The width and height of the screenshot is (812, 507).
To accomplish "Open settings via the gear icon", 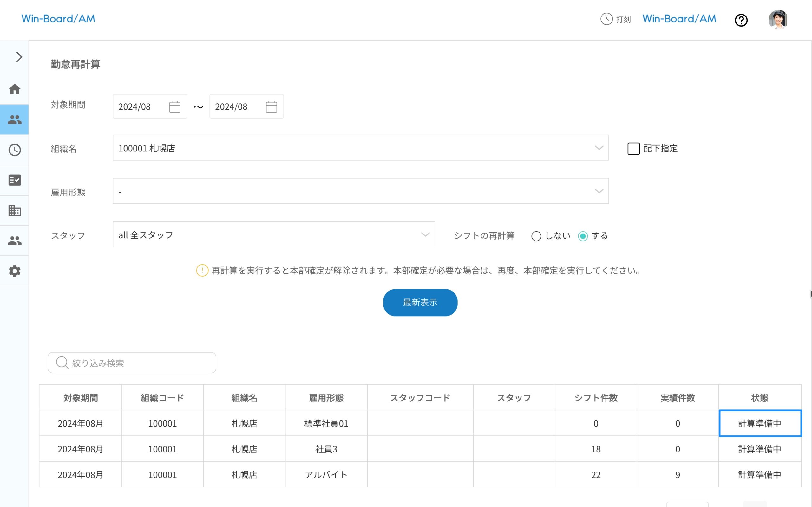I will (x=15, y=271).
